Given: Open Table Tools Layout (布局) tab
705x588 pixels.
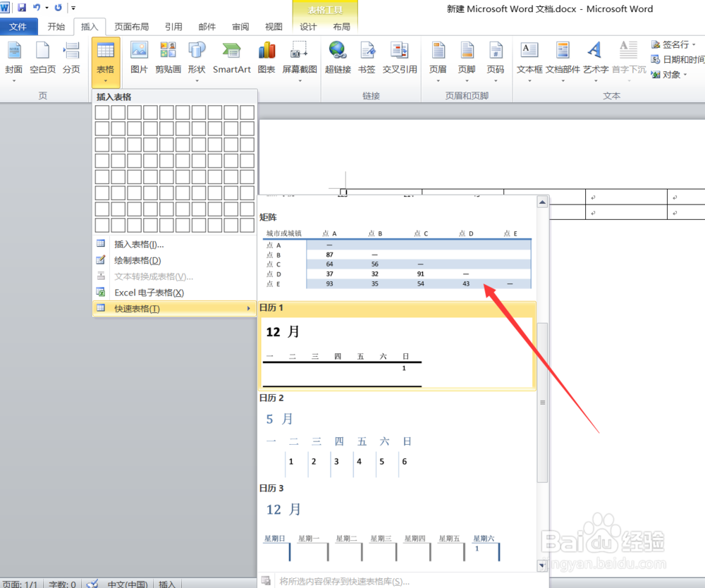Looking at the screenshot, I should (342, 27).
